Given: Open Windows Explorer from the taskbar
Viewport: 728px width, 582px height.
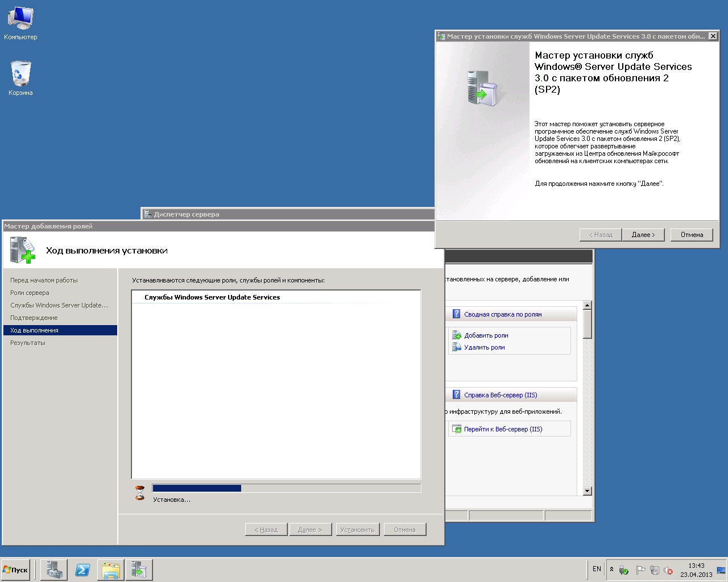Looking at the screenshot, I should tap(110, 569).
